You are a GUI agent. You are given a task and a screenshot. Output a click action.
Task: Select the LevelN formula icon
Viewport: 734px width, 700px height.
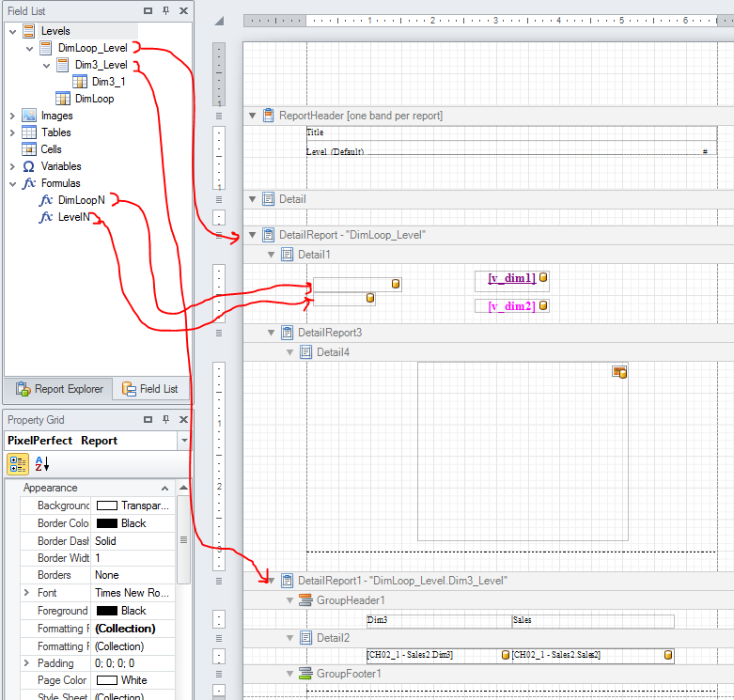(x=46, y=217)
